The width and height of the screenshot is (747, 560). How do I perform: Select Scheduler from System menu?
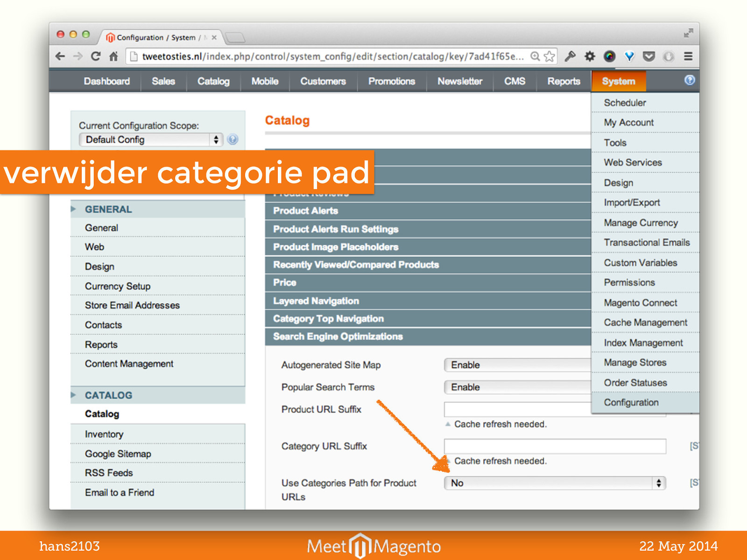tap(645, 103)
